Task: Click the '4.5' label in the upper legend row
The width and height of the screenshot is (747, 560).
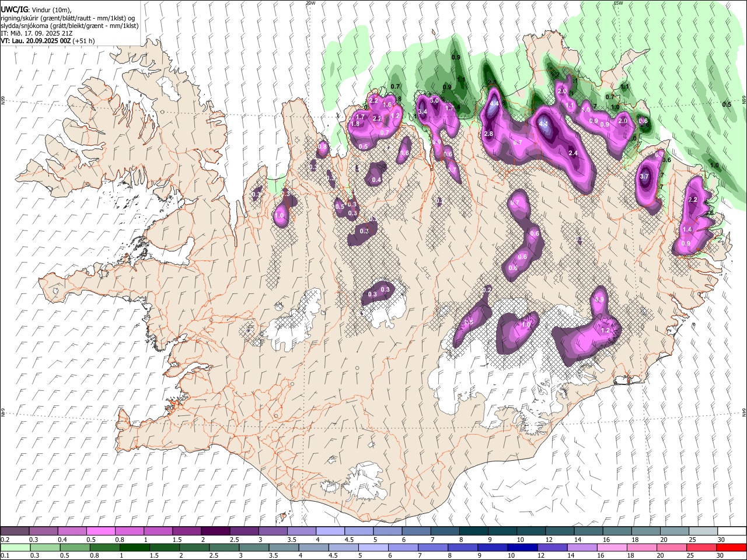Action: 349,540
